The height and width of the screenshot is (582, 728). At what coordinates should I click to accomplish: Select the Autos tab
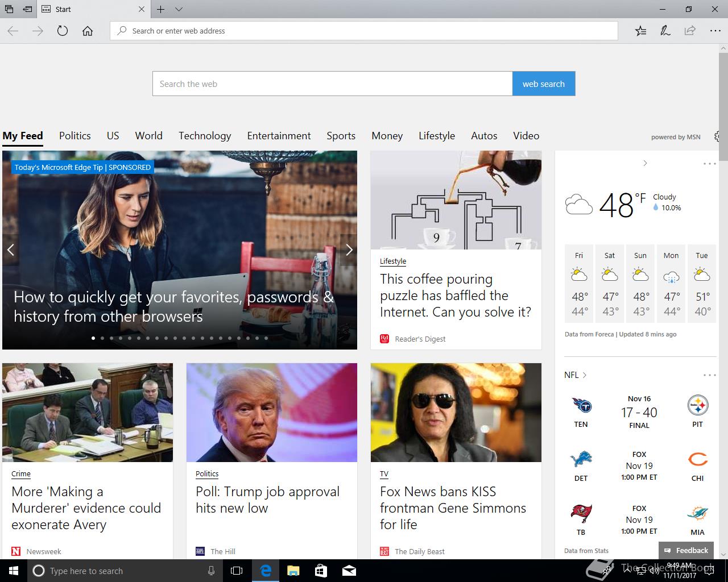pos(484,136)
